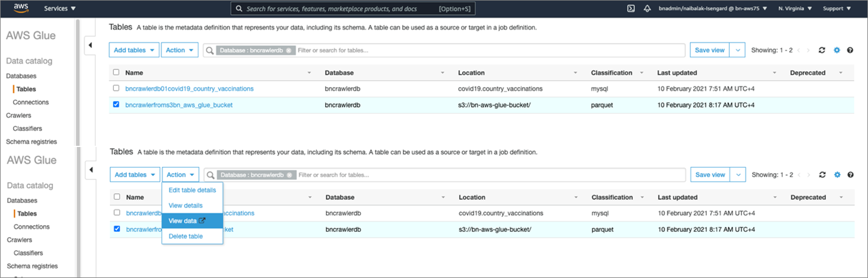Click the covid19.country_vaccinations location in lower table

pyautogui.click(x=501, y=213)
